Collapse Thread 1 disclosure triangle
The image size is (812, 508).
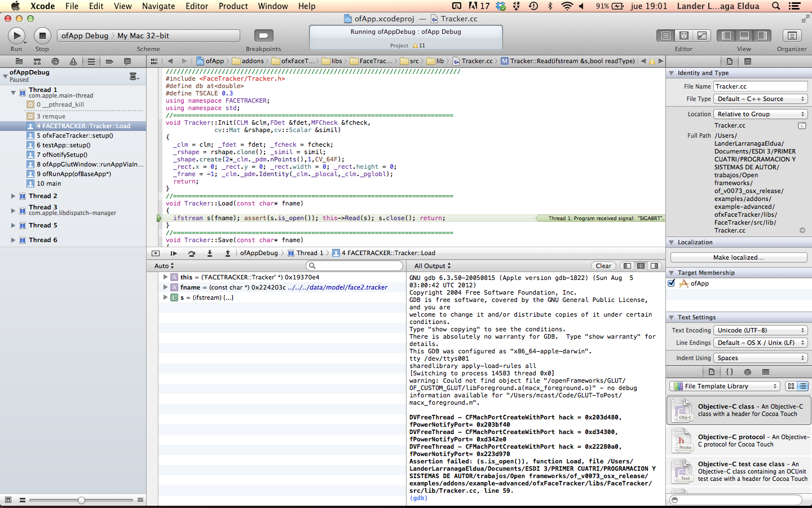point(13,92)
